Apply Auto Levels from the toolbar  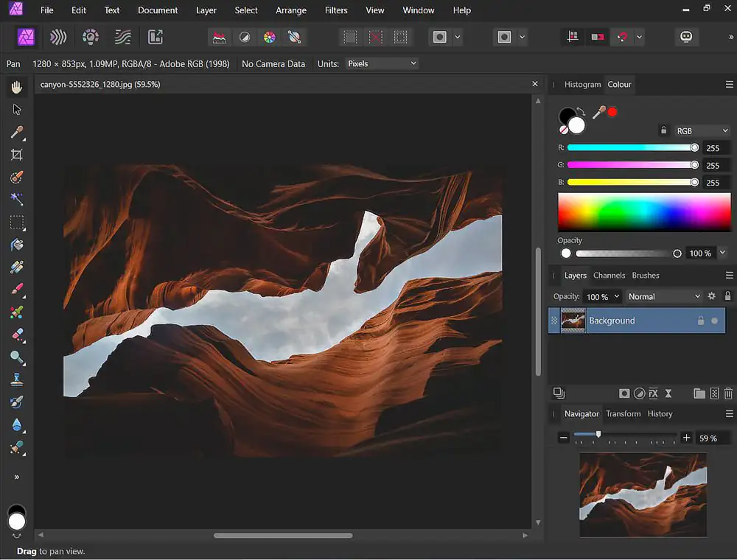tap(219, 37)
